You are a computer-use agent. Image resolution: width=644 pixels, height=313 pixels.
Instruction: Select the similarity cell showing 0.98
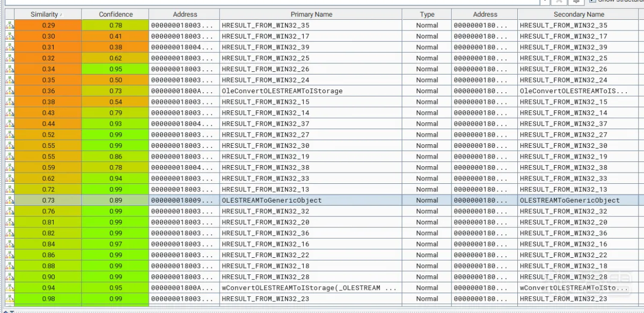coord(48,299)
